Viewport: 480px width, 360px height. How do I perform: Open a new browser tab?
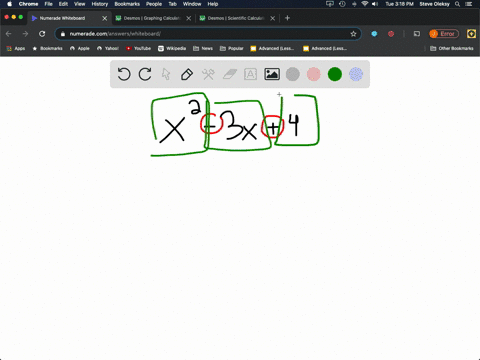click(x=287, y=18)
